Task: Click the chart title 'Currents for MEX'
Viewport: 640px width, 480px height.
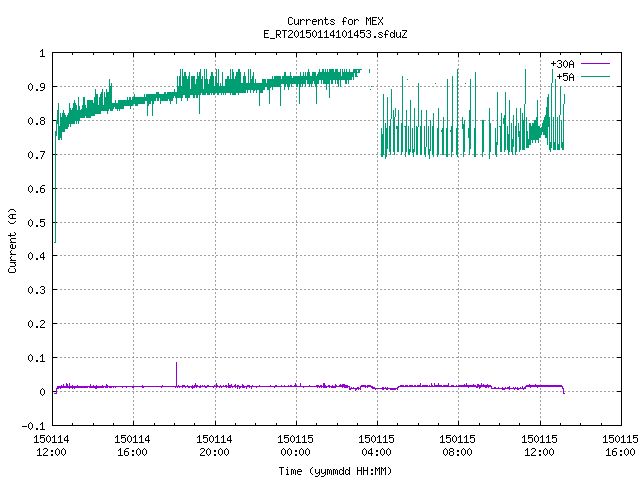Action: pyautogui.click(x=335, y=21)
